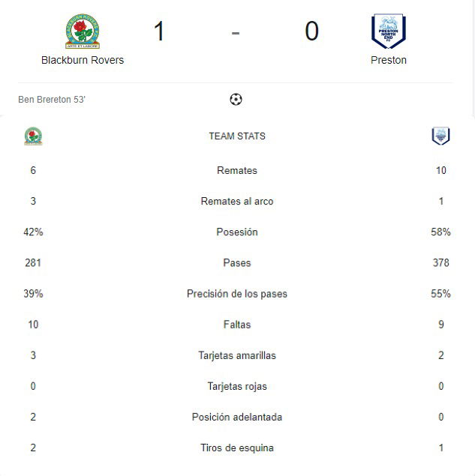
Task: Click Preston's 58% possession value
Action: (440, 232)
